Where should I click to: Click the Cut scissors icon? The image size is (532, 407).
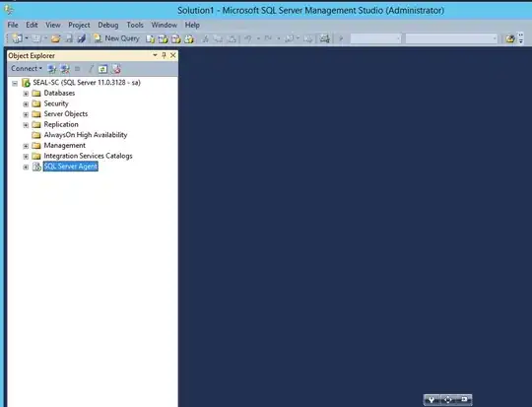click(205, 39)
